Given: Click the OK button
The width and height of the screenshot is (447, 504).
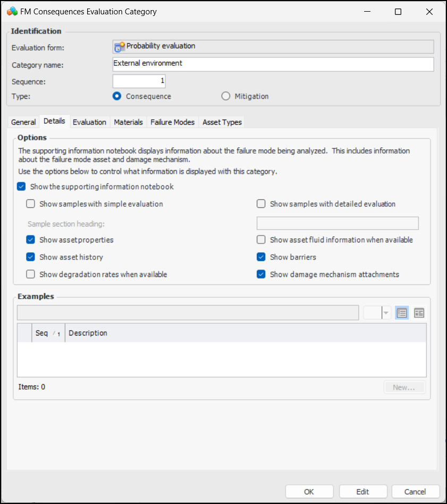Looking at the screenshot, I should click(x=309, y=492).
